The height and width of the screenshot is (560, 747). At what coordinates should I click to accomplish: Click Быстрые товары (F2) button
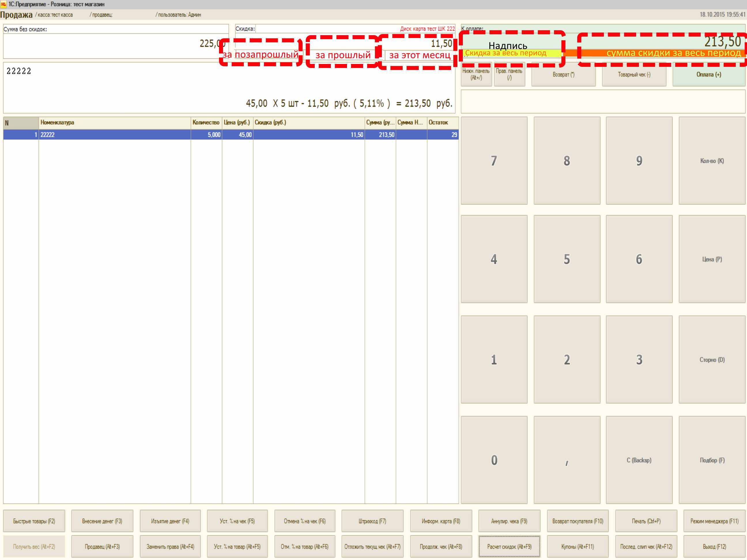[34, 521]
